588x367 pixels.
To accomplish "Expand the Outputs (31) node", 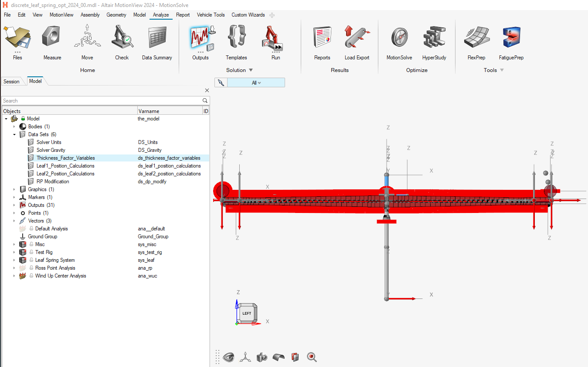I will click(14, 205).
